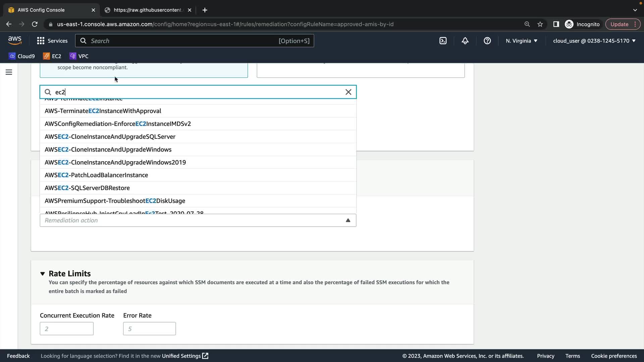Switch to the raw.githubusercontent tab

pos(148,10)
